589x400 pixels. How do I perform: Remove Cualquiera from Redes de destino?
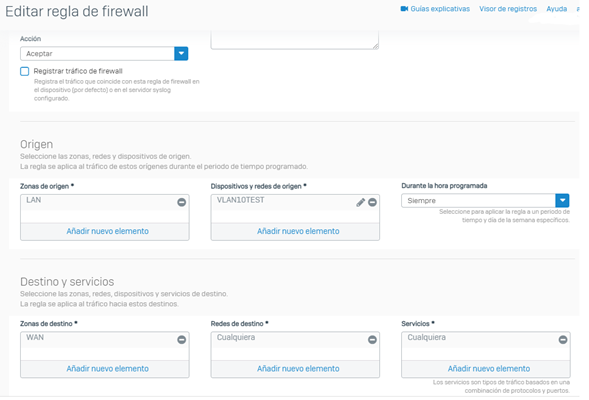click(x=372, y=340)
